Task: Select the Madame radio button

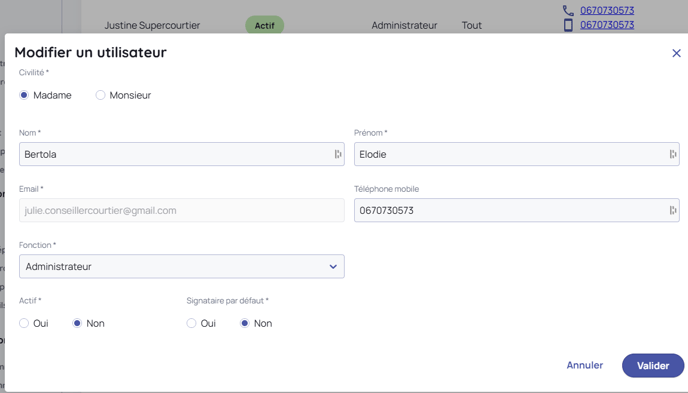Action: [x=24, y=95]
